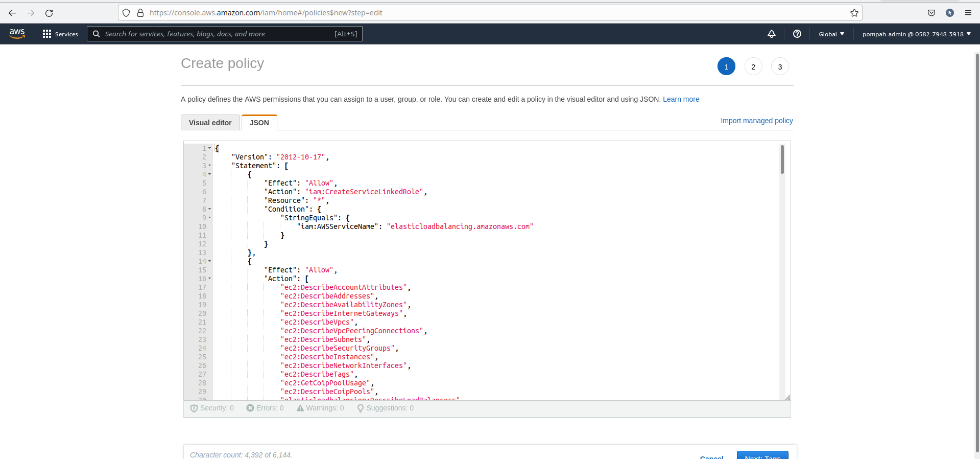
Task: Reload the page in browser
Action: point(49,13)
